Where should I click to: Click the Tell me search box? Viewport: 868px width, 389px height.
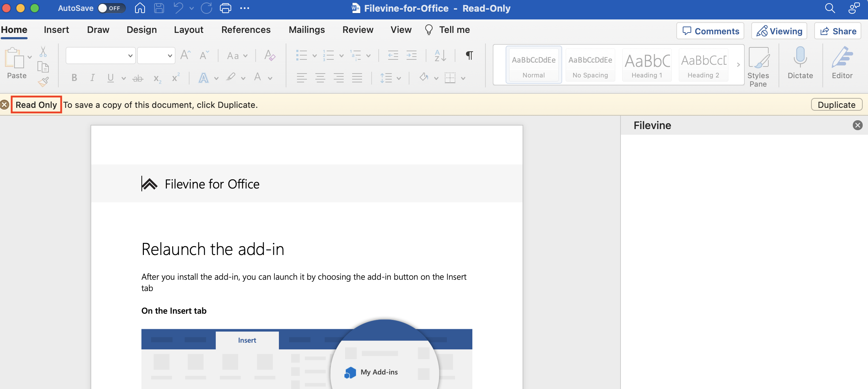pos(447,30)
